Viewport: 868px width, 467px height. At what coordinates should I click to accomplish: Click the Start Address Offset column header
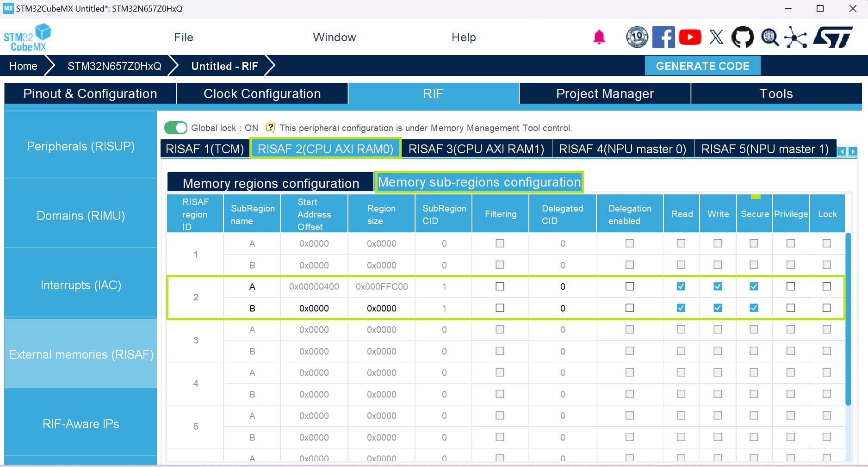[314, 214]
